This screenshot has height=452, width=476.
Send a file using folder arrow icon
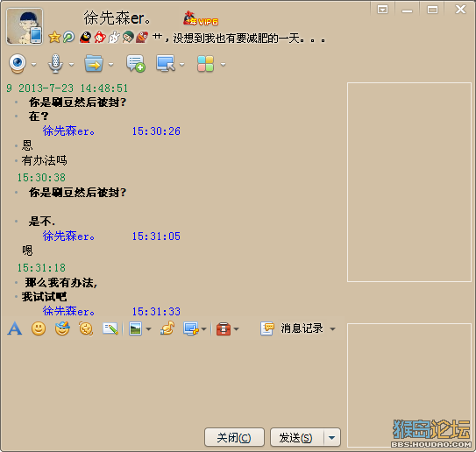94,64
